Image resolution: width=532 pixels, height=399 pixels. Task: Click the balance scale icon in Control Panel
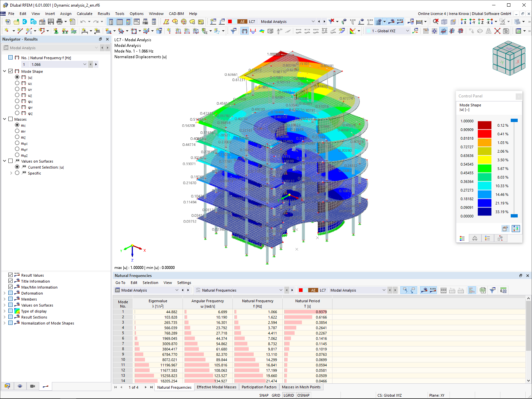tap(475, 238)
